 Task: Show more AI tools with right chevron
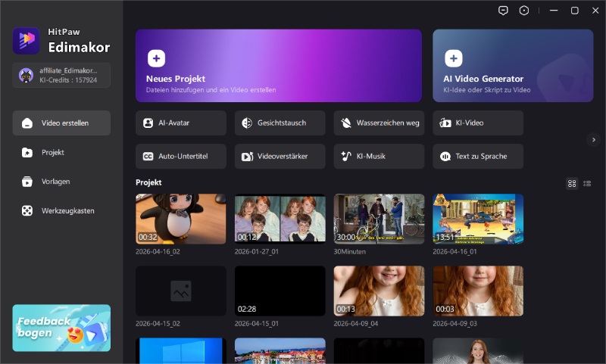(x=594, y=140)
